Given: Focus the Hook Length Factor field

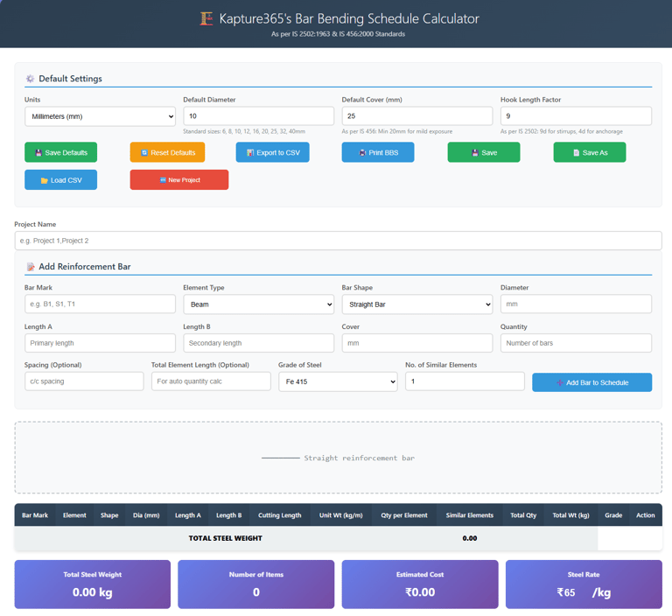Looking at the screenshot, I should pos(576,116).
